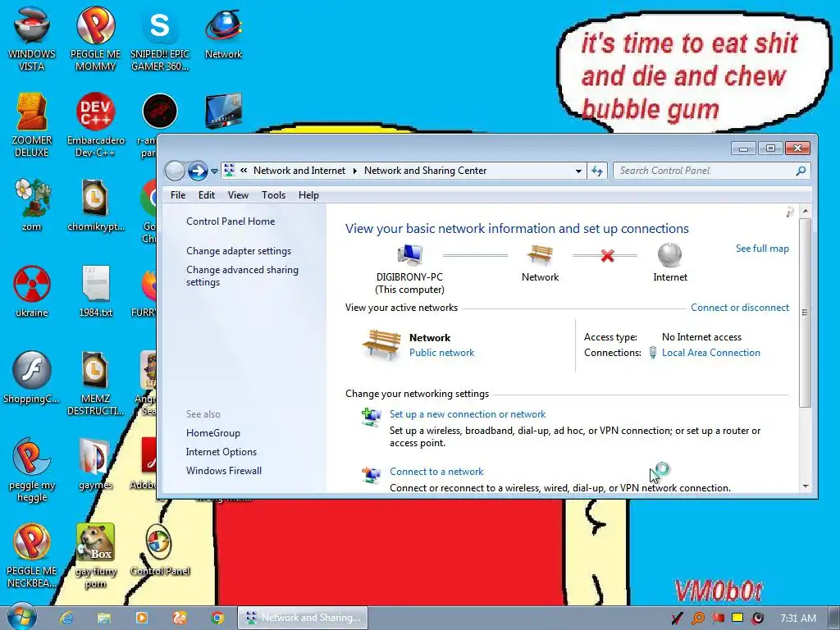Image resolution: width=840 pixels, height=630 pixels.
Task: Open Internet Options under See also
Action: [221, 452]
